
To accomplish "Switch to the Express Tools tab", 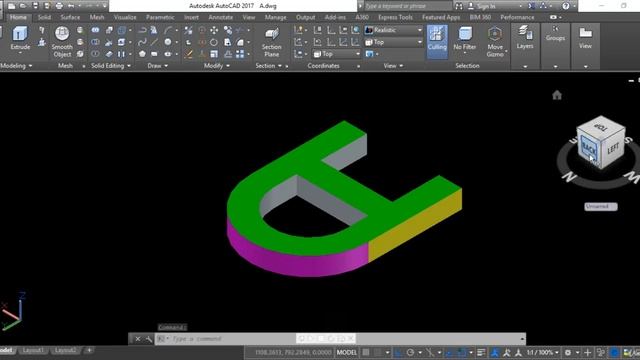I will click(395, 17).
